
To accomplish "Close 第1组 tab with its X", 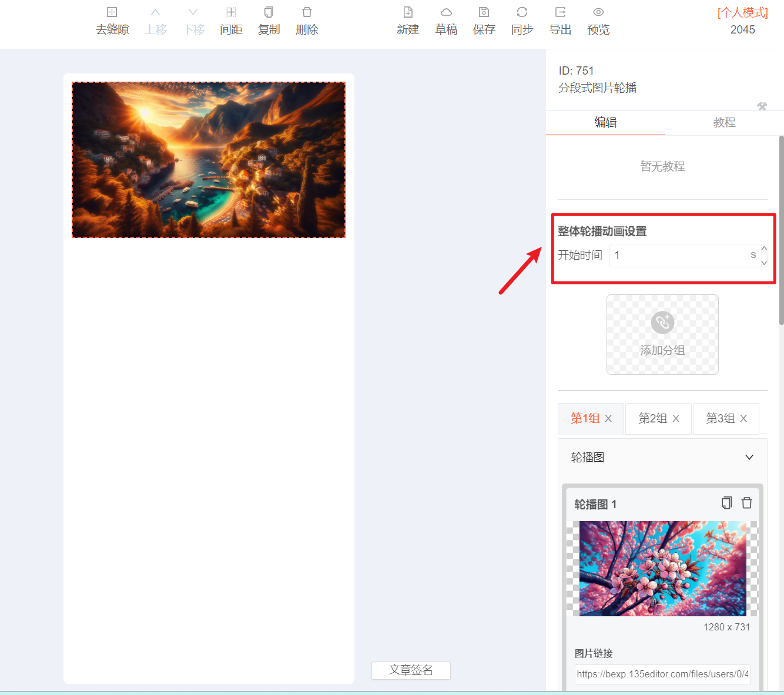I will 608,418.
